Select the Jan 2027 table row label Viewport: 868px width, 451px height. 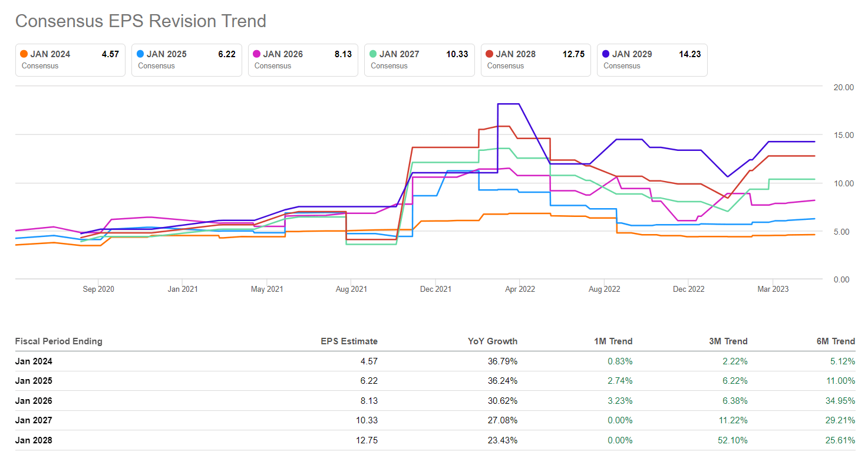point(34,420)
